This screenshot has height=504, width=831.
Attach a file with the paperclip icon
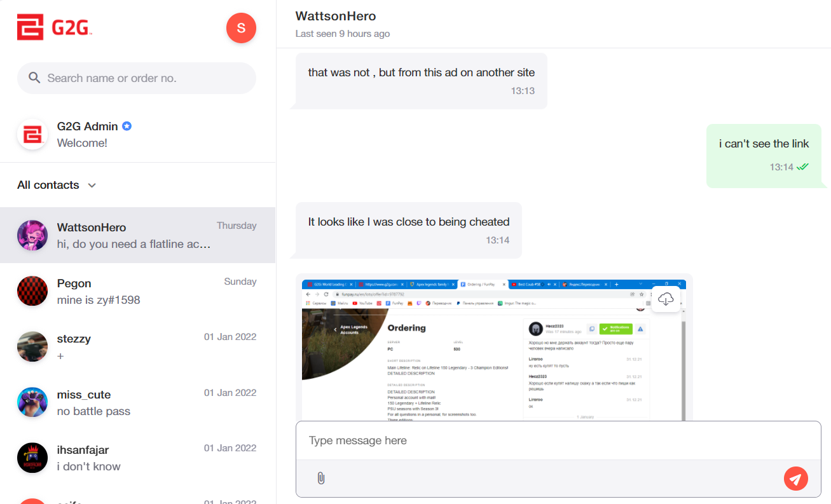click(x=321, y=479)
